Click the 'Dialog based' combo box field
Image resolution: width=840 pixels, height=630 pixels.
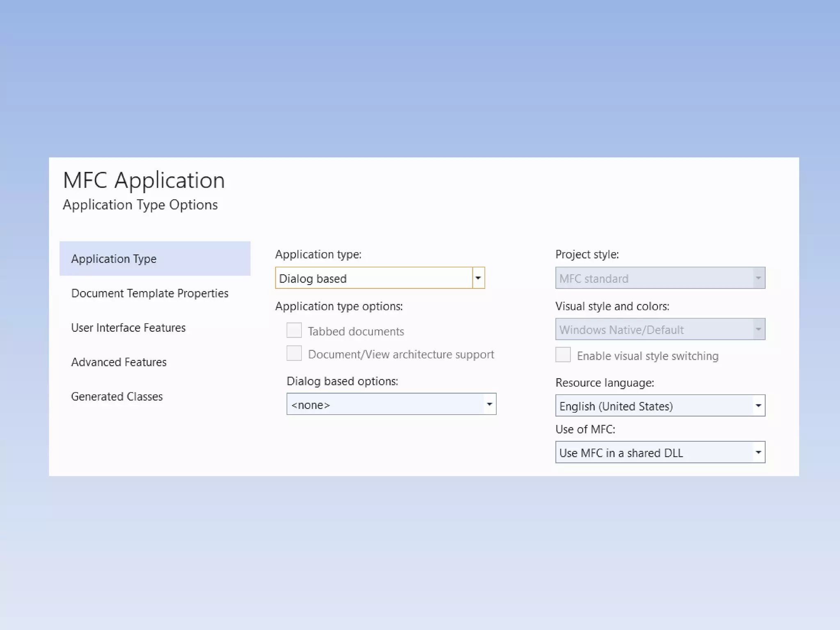pyautogui.click(x=373, y=278)
